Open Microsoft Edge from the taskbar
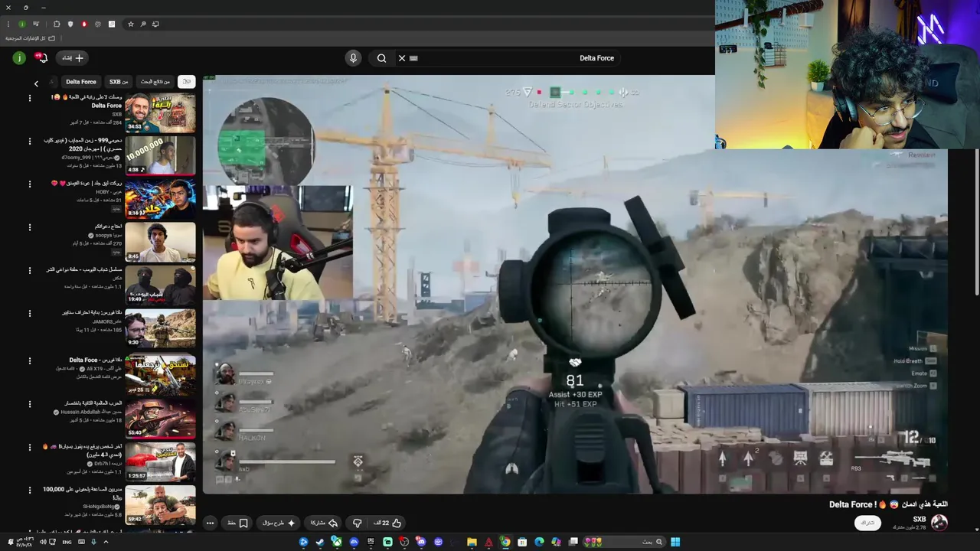The height and width of the screenshot is (551, 980). click(x=539, y=542)
